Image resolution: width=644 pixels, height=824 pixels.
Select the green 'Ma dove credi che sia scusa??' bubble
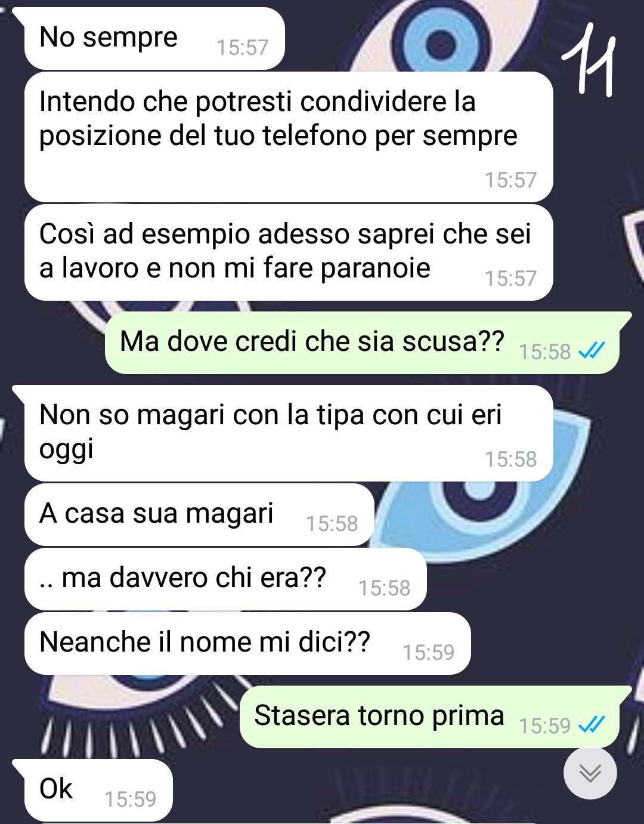click(x=363, y=343)
